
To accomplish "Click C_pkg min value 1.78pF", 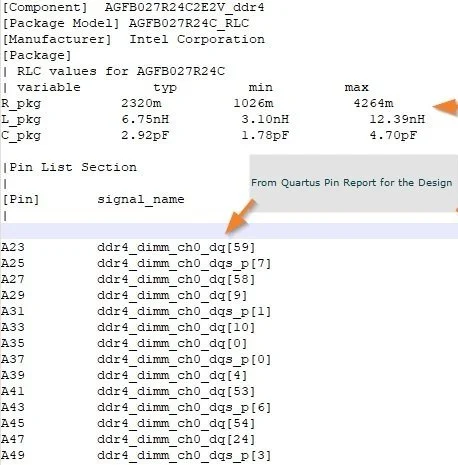I will tap(265, 135).
